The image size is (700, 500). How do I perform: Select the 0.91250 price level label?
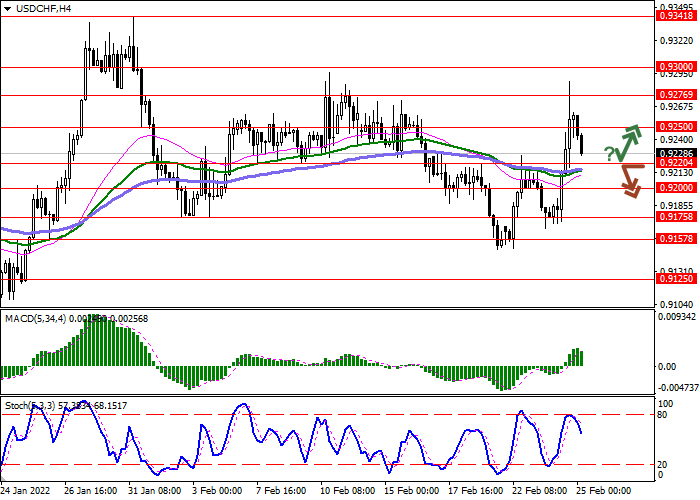tap(676, 279)
